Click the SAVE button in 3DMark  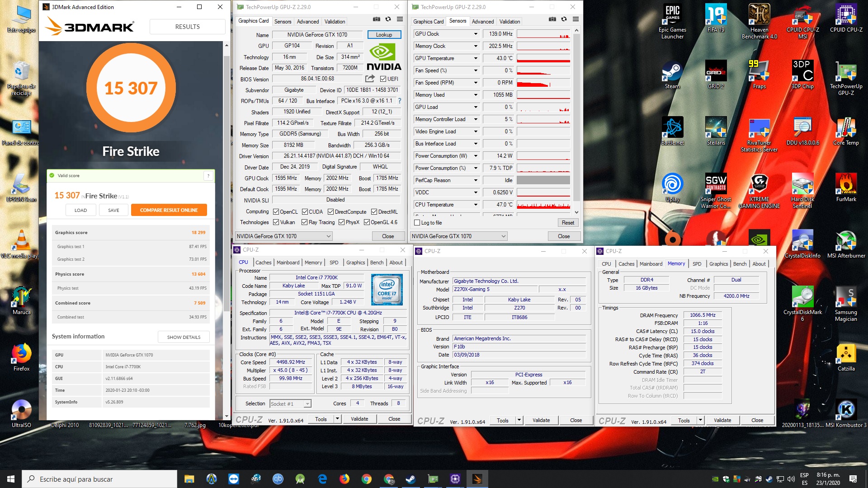pos(113,210)
